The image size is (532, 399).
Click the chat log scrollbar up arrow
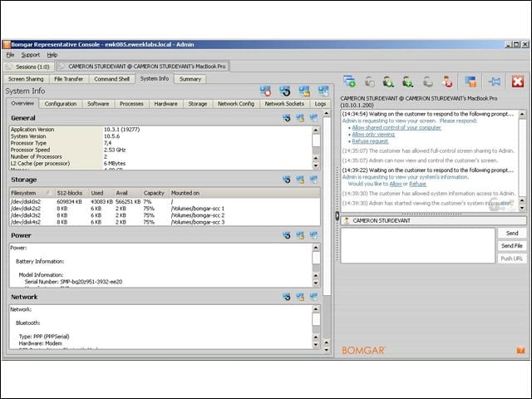click(x=522, y=114)
